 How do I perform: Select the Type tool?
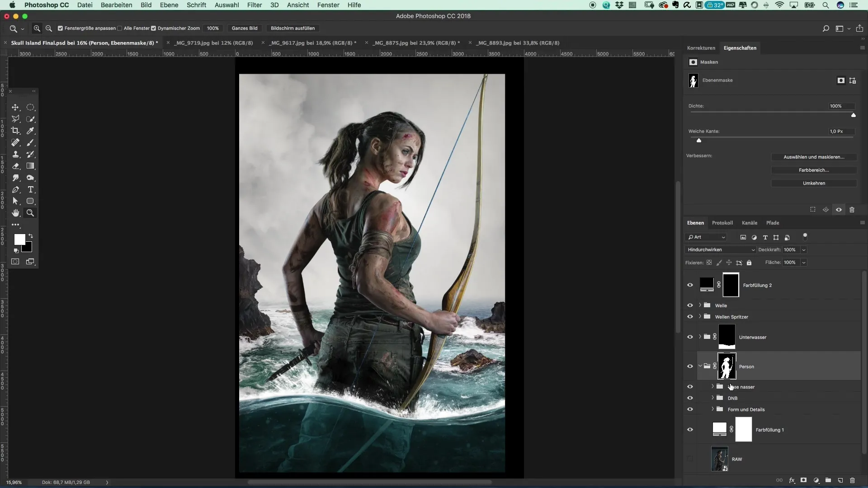pos(30,190)
